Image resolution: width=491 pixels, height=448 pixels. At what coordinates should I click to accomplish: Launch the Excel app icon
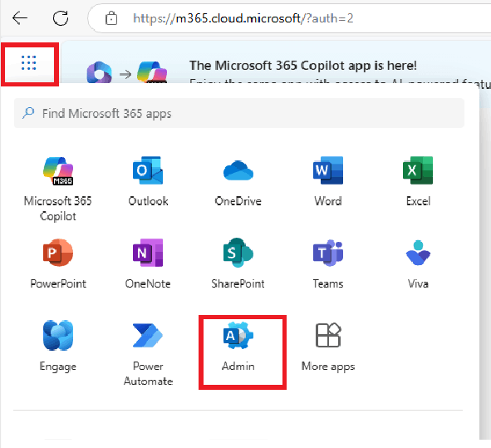[x=418, y=170]
